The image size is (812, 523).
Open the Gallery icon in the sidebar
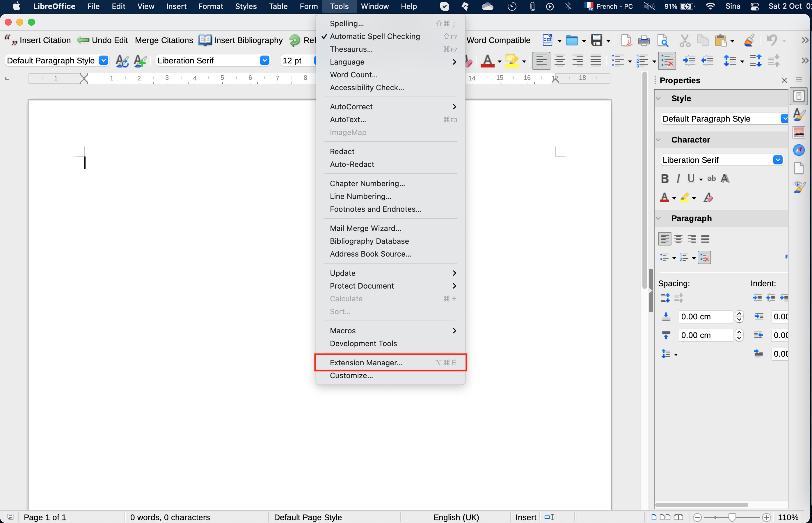(799, 132)
